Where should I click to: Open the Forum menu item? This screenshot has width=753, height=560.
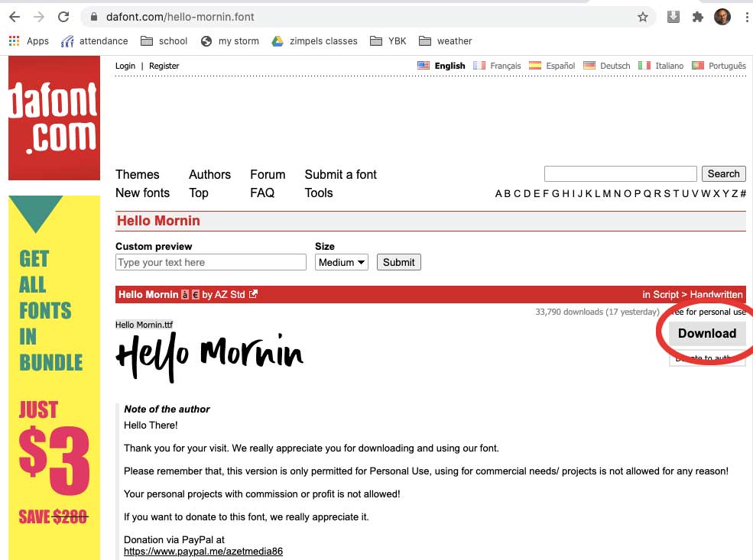click(268, 175)
